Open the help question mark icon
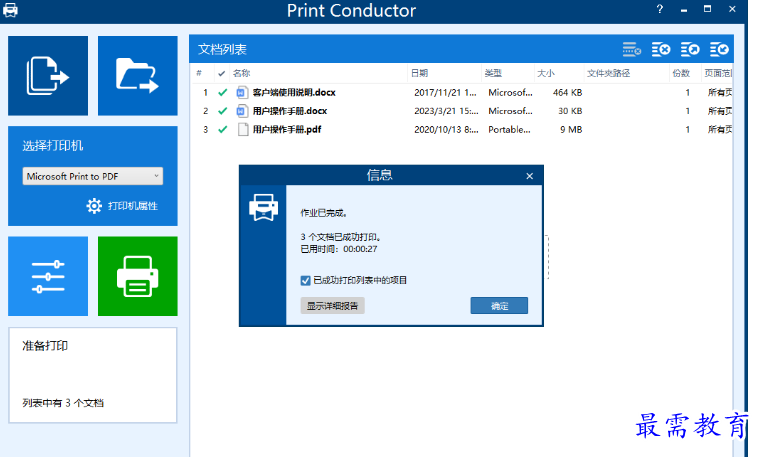The width and height of the screenshot is (757, 457). [x=659, y=9]
